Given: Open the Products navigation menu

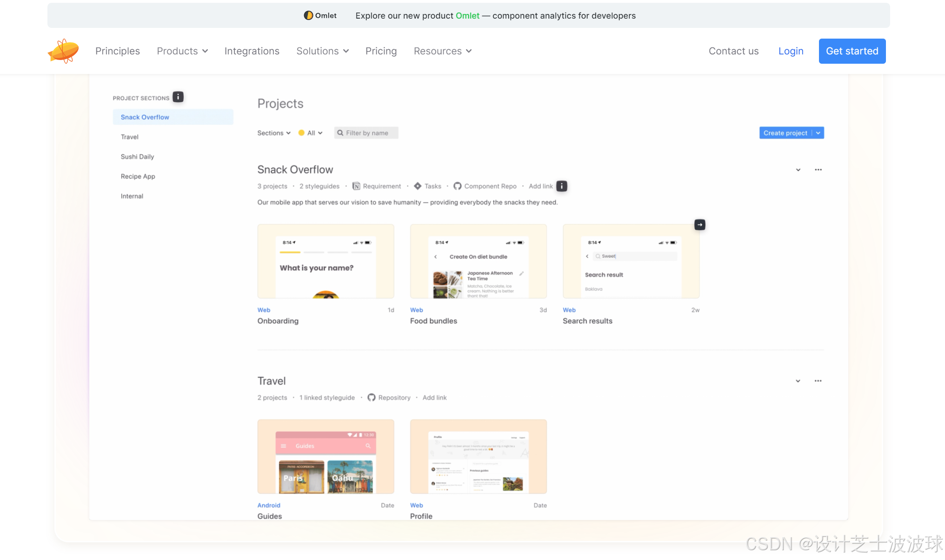Looking at the screenshot, I should click(x=182, y=51).
